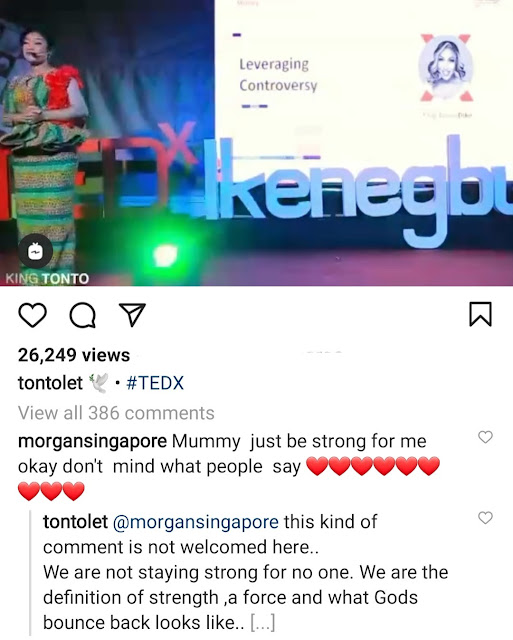Tap the KING TONTO video label
Viewport: 513px width, 640px height.
point(47,279)
